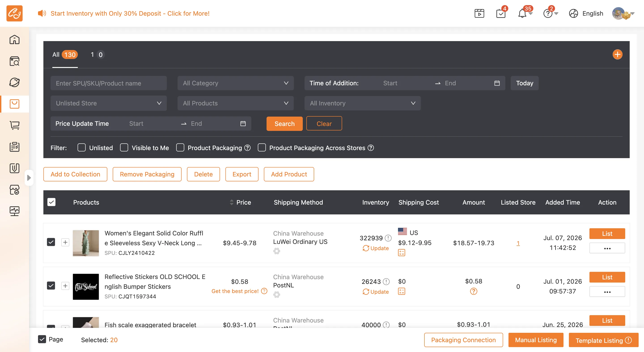Click calendar icon in Time of Addition

[497, 83]
